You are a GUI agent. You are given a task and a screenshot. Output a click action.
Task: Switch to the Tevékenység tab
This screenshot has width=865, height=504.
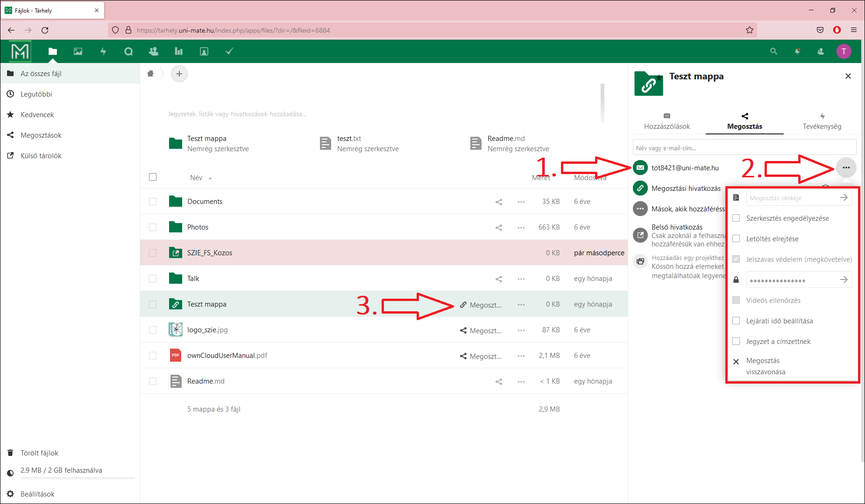[822, 121]
